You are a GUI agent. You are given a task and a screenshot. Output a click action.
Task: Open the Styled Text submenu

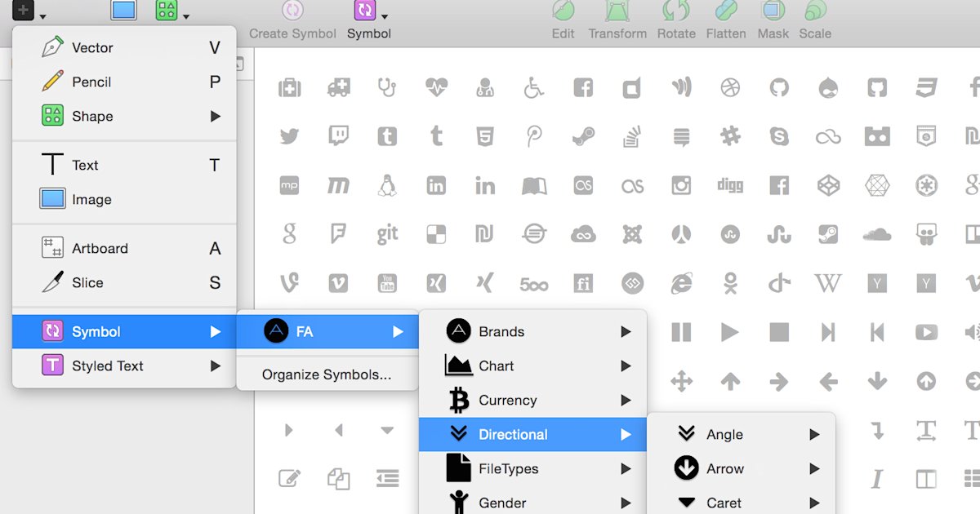124,366
